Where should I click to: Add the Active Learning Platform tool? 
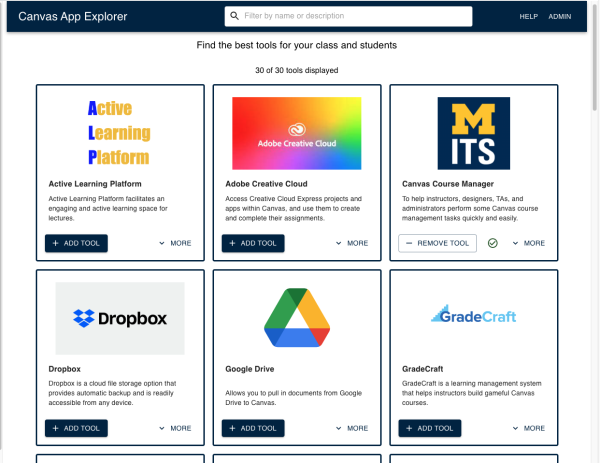[x=76, y=243]
